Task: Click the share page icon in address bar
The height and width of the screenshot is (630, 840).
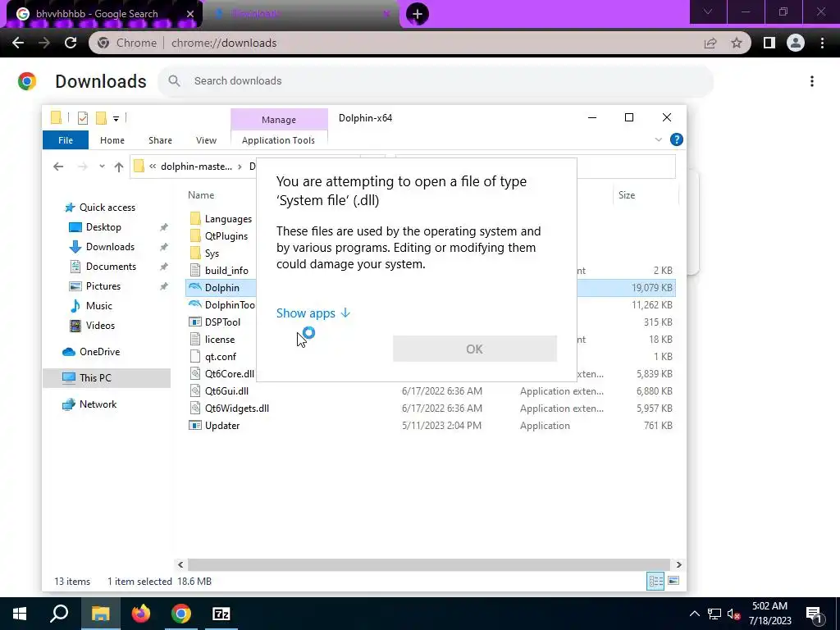Action: [x=710, y=43]
